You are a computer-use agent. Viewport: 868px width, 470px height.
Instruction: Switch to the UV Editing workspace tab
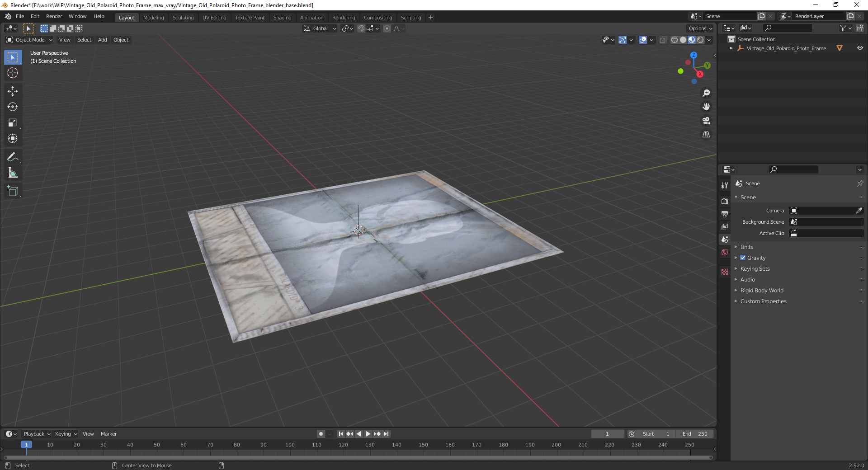point(214,18)
